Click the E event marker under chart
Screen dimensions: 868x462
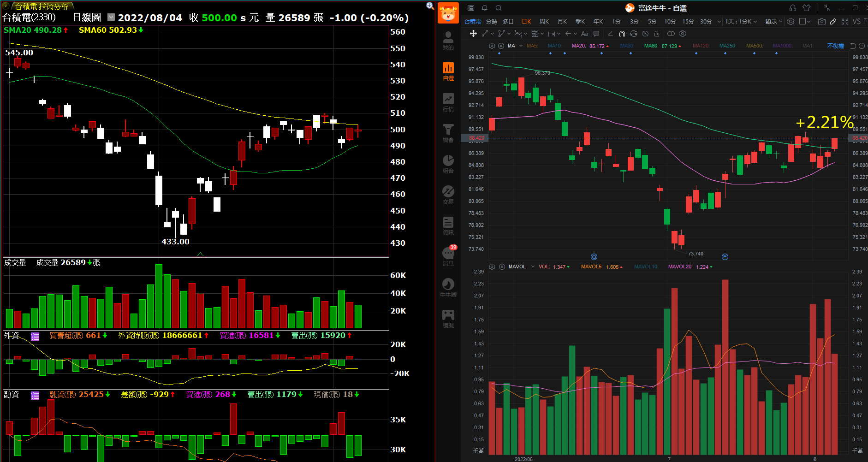[x=725, y=257]
